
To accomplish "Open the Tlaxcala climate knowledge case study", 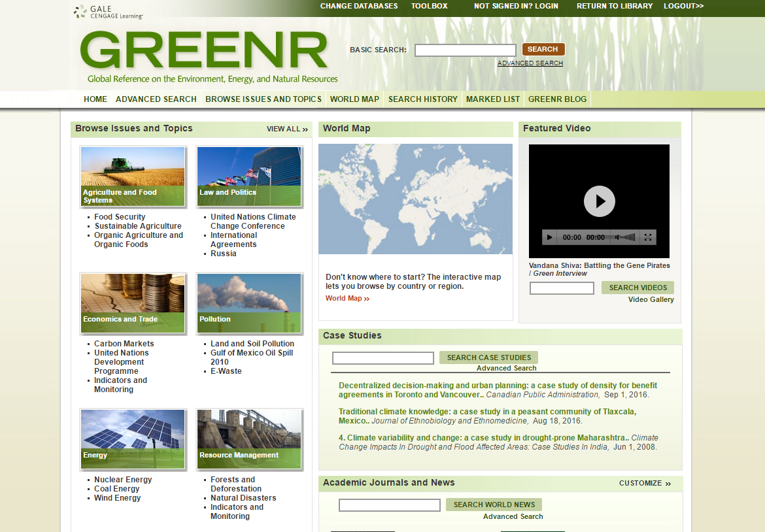I will (487, 416).
